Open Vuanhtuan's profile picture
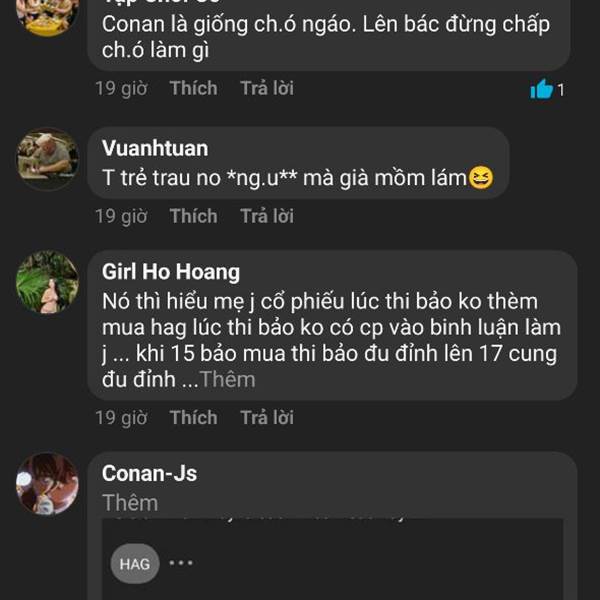600x600 pixels. tap(47, 159)
